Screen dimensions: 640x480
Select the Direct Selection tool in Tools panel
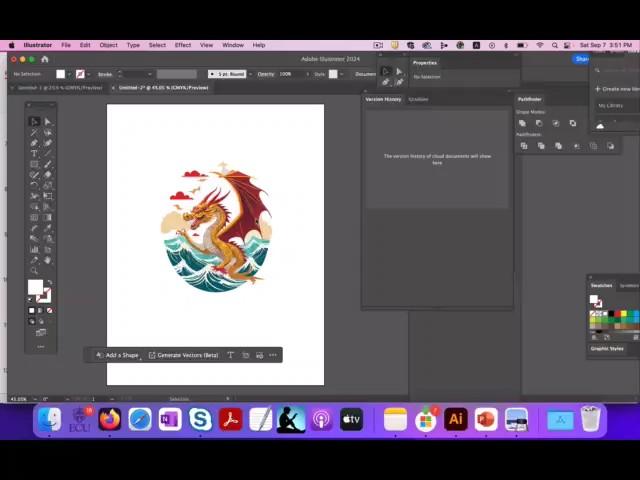tap(48, 122)
